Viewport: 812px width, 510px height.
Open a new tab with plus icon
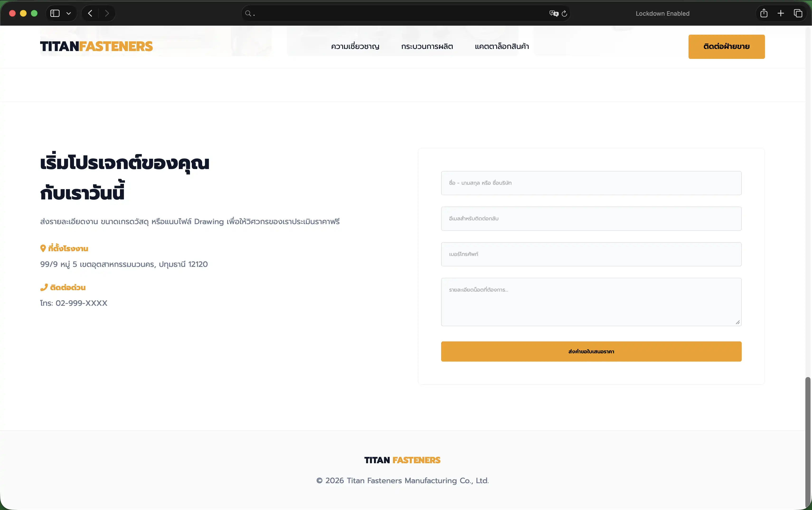(781, 14)
